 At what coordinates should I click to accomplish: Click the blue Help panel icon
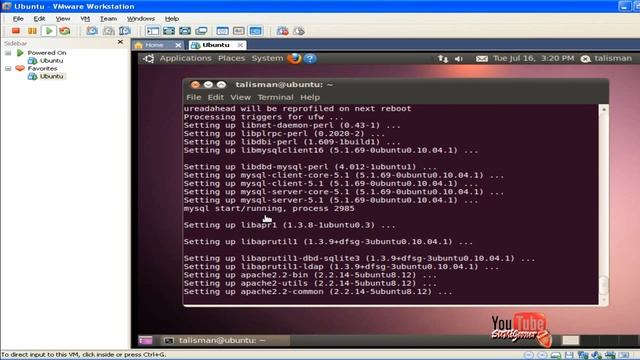[310, 58]
